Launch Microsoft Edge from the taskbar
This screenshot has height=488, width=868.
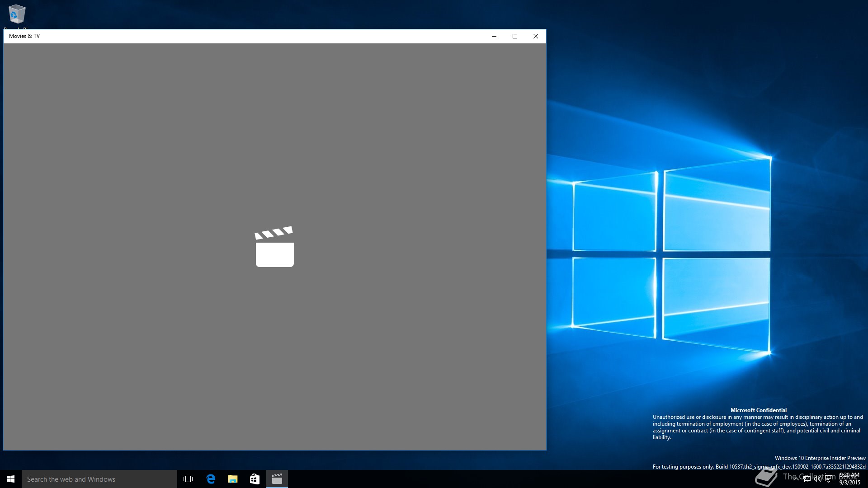click(211, 479)
